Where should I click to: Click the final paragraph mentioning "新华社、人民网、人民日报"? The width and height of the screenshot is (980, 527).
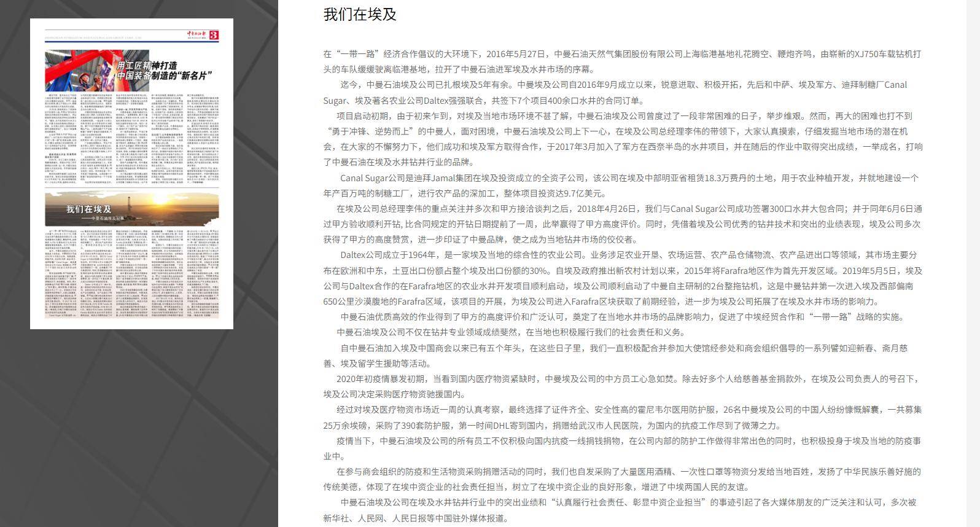620,510
